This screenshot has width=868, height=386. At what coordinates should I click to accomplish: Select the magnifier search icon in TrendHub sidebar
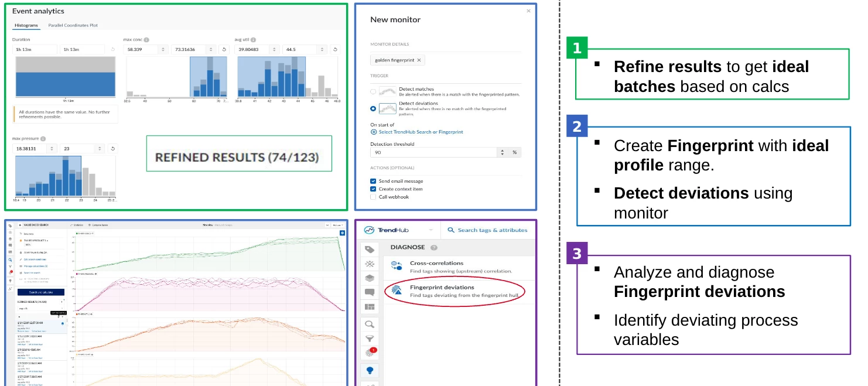point(370,324)
